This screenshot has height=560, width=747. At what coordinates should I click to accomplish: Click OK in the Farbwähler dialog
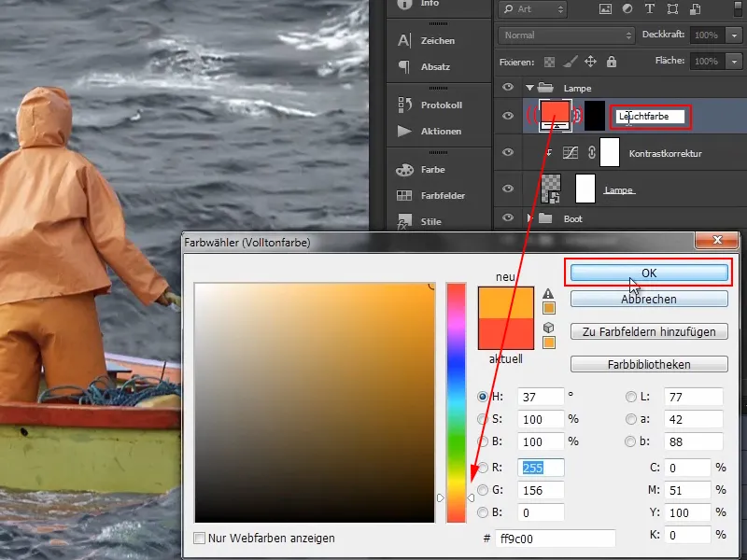(x=649, y=273)
